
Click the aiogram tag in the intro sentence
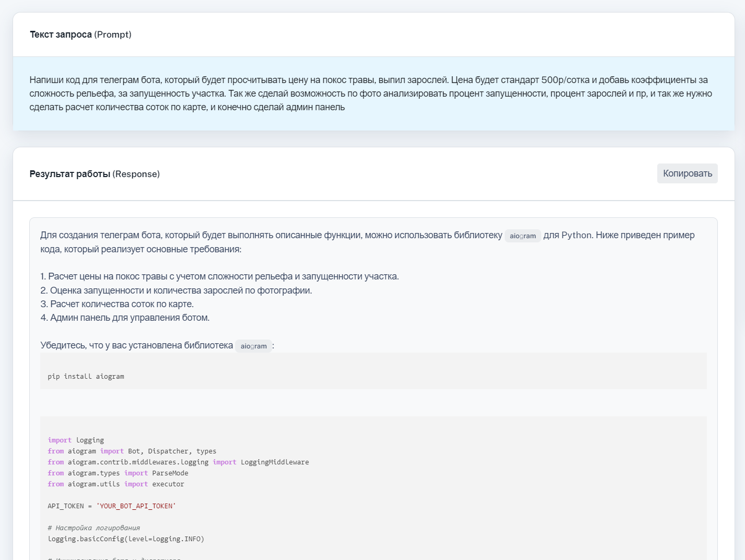coord(522,236)
